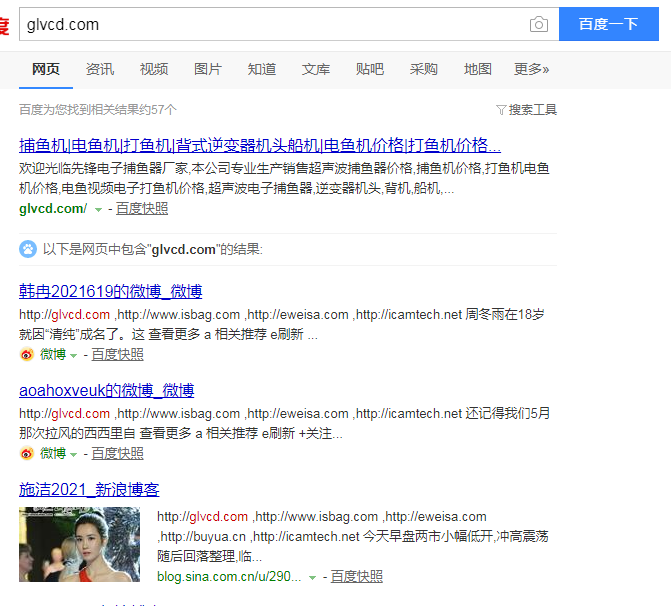Click the funnel icon beside 搜索工具
The height and width of the screenshot is (606, 671).
tap(501, 110)
